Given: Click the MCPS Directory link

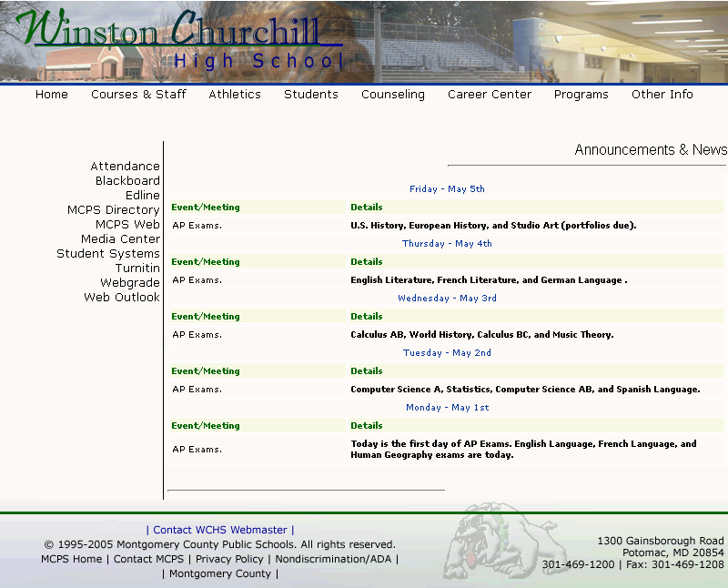Looking at the screenshot, I should [x=114, y=210].
